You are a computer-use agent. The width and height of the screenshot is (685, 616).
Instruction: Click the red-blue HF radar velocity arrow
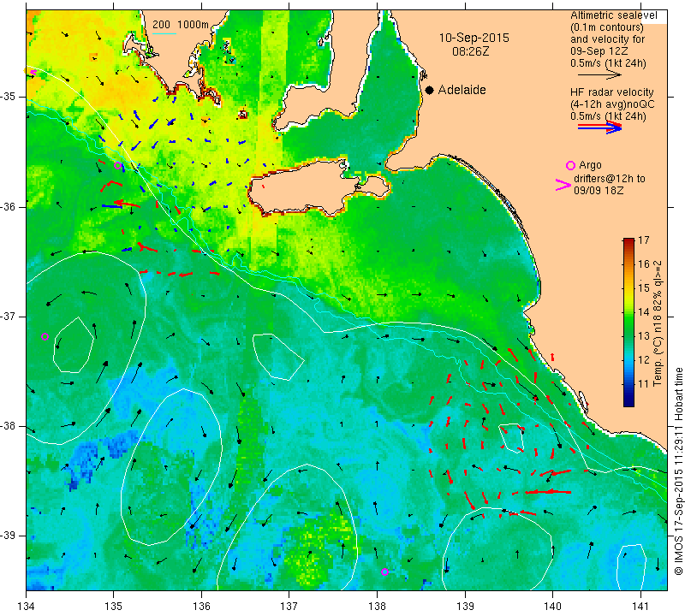point(599,127)
